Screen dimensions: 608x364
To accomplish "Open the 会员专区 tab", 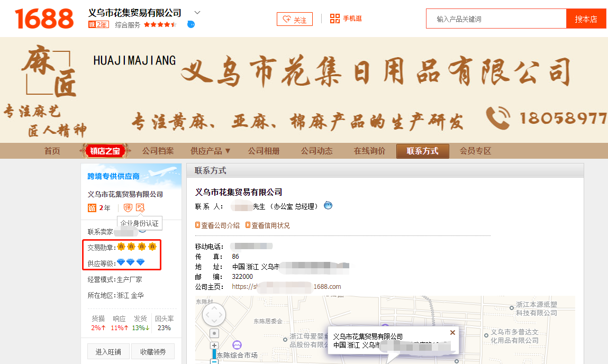I will [x=475, y=151].
